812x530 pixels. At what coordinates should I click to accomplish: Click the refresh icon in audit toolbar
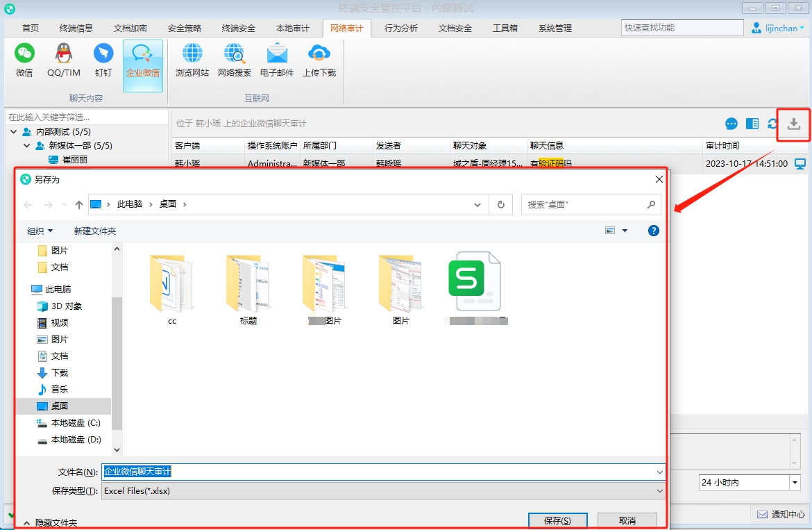tap(772, 124)
